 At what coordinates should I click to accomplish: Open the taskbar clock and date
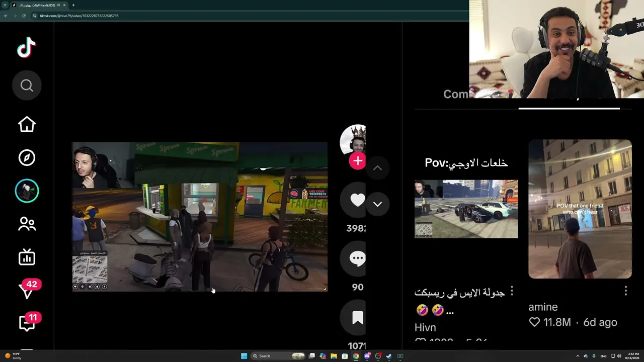pyautogui.click(x=633, y=356)
